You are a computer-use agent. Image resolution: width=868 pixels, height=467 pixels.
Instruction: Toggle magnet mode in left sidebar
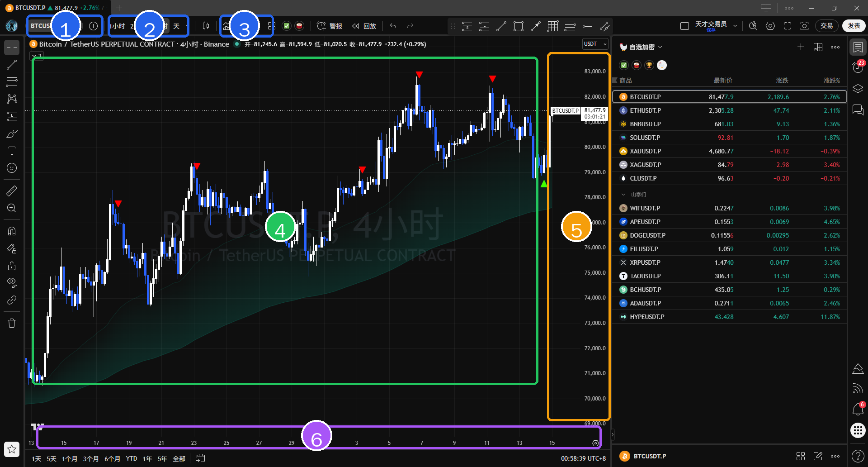12,231
